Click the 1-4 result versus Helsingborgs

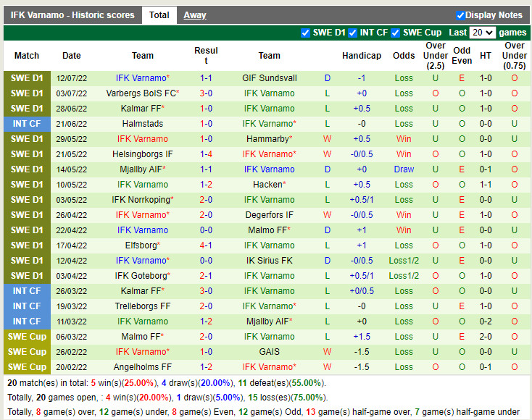206,154
